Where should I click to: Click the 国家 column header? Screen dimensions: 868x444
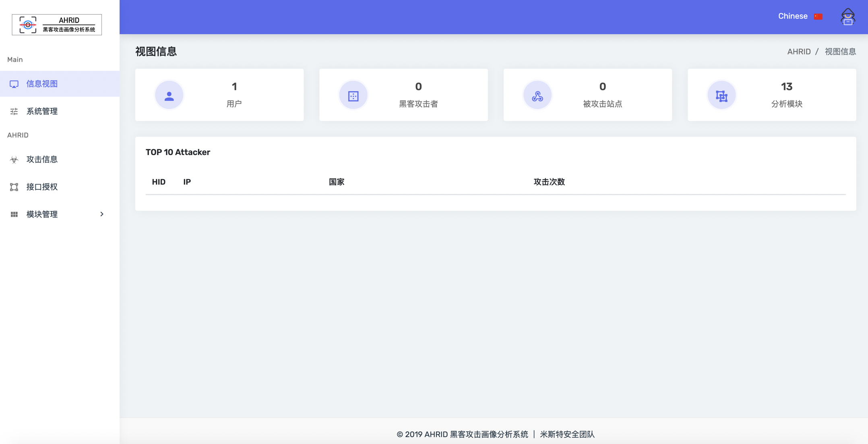coord(337,182)
